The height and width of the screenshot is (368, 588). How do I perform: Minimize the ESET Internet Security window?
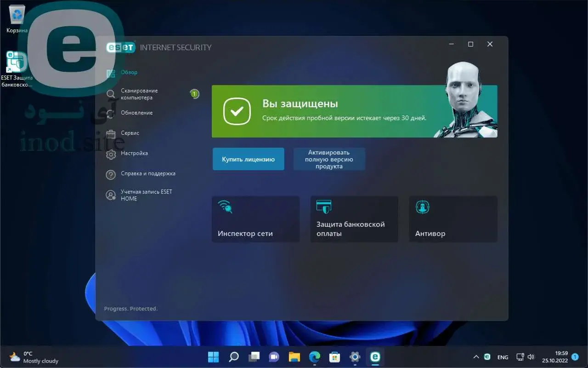452,44
